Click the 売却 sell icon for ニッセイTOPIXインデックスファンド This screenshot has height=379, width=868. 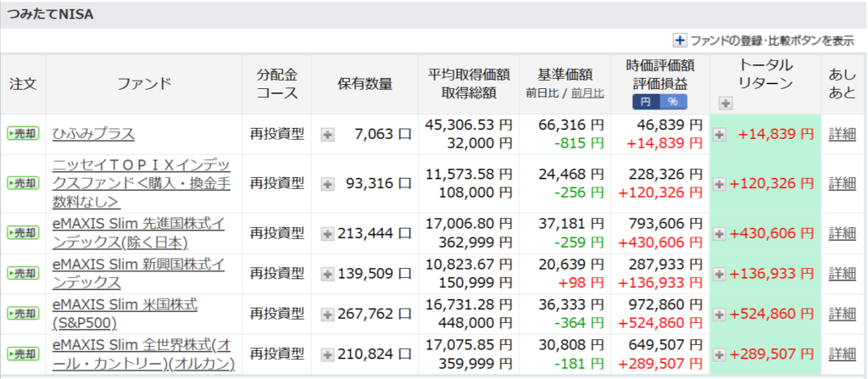pyautogui.click(x=23, y=183)
